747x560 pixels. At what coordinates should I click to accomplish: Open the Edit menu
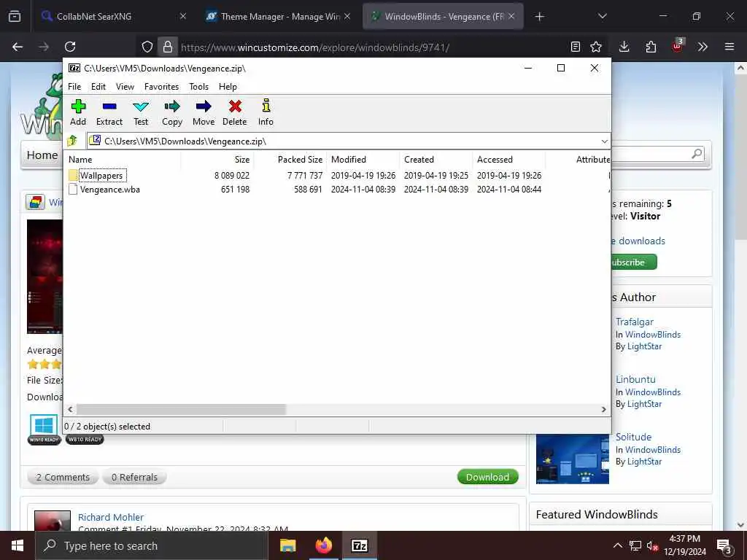coord(98,87)
